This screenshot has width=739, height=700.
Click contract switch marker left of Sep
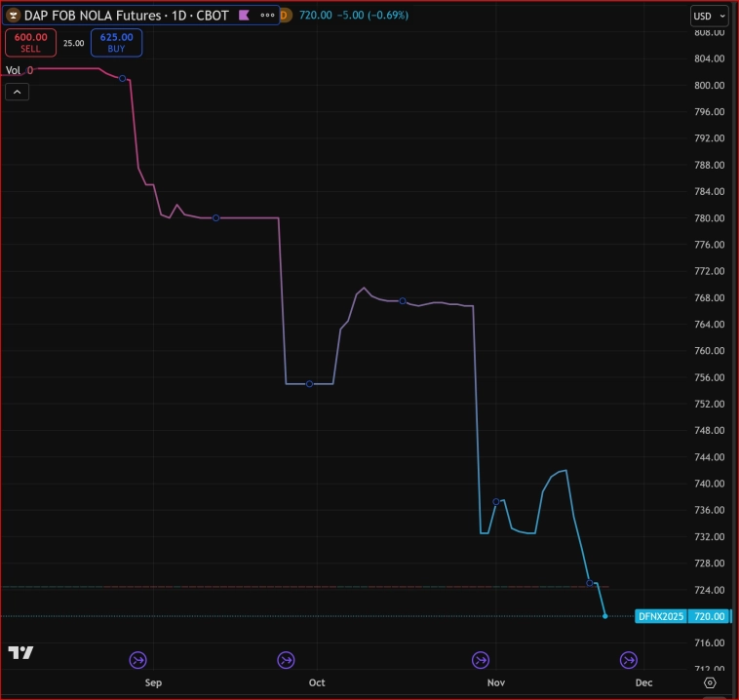point(137,660)
